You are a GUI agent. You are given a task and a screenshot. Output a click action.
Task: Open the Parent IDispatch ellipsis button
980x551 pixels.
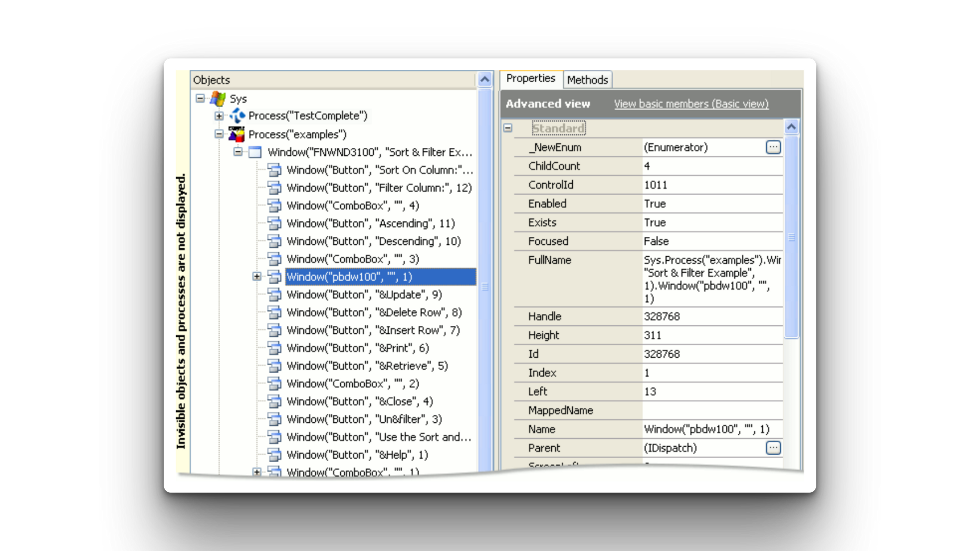point(773,448)
